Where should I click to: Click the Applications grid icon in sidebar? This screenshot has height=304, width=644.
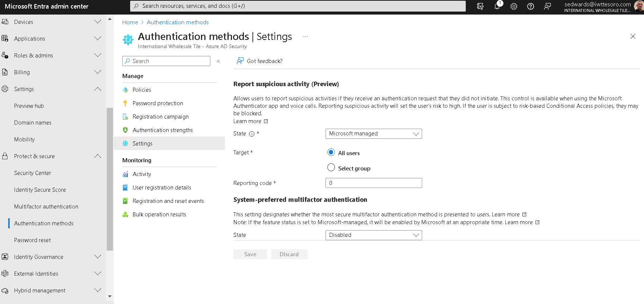click(5, 38)
